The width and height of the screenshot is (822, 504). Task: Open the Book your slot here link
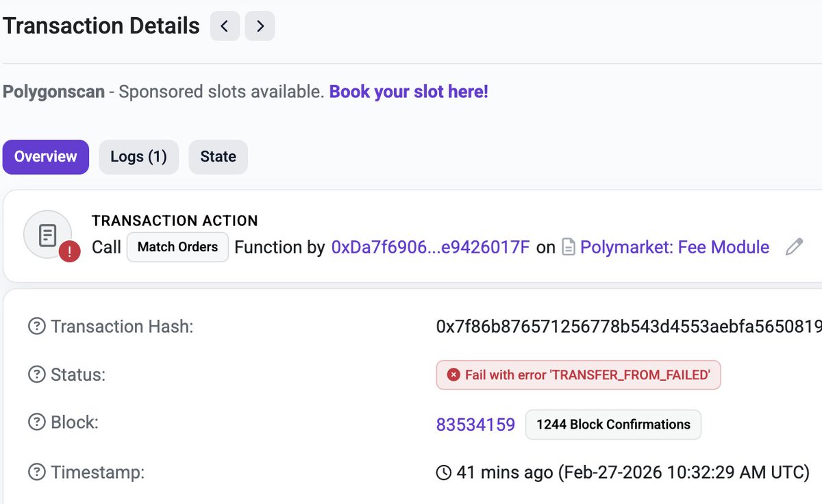(409, 92)
